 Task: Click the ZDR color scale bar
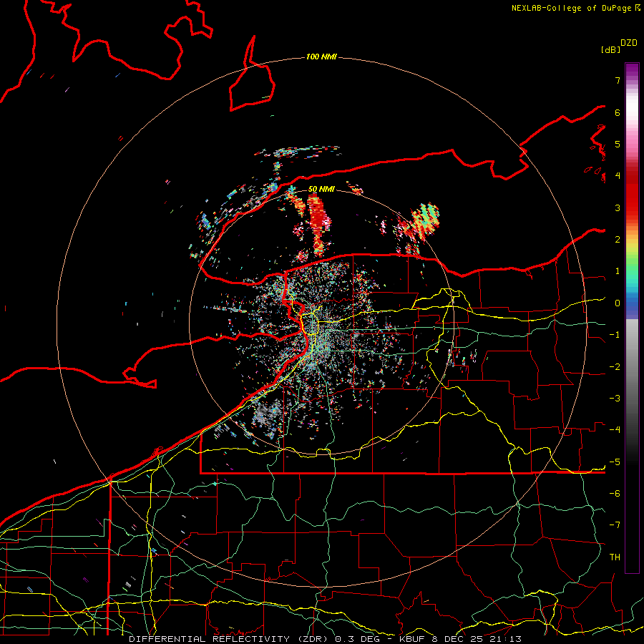(632, 318)
